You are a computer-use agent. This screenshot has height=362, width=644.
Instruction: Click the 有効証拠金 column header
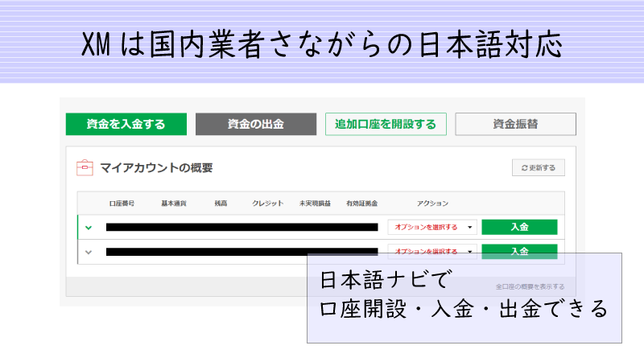tap(361, 204)
